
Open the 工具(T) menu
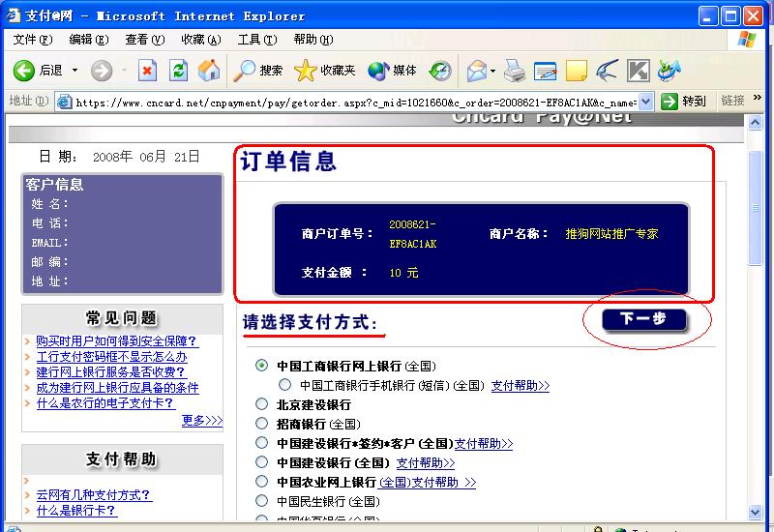[257, 40]
